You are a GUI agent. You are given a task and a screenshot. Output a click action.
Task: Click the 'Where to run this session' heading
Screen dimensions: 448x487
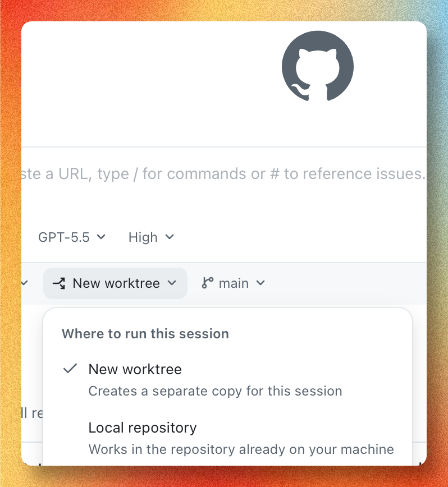pos(145,334)
